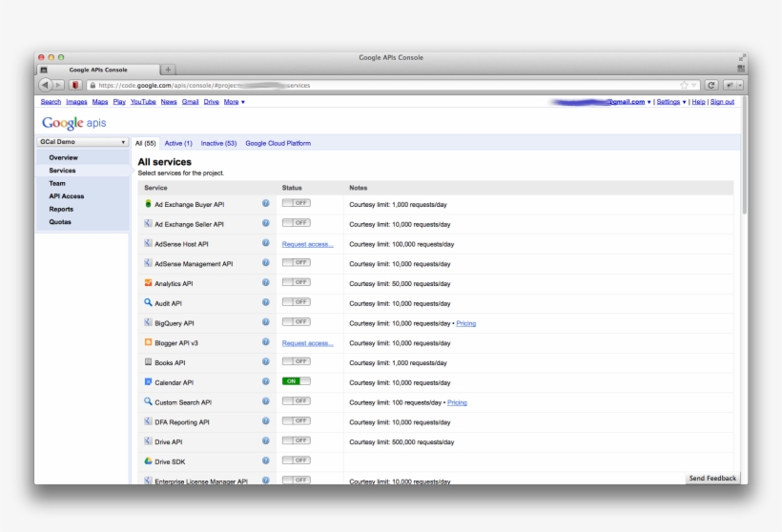Enable the Custom Search API toggle
Viewport: 782px width, 532px height.
point(297,400)
